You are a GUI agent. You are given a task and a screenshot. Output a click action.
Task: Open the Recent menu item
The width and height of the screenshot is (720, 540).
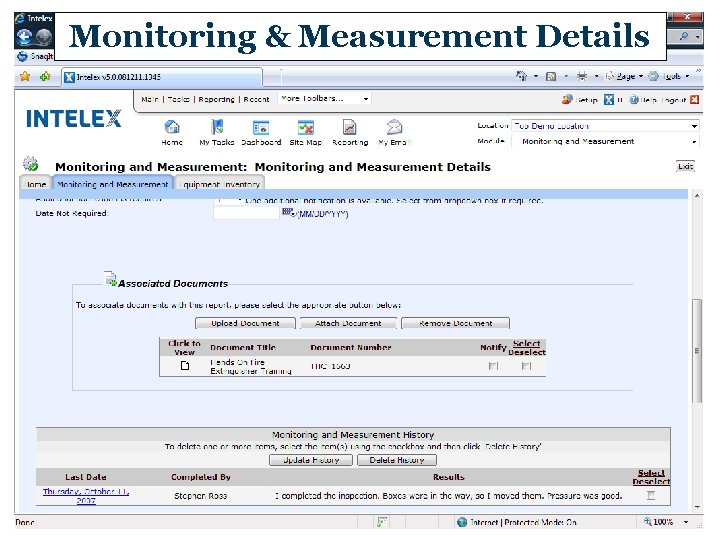(256, 99)
